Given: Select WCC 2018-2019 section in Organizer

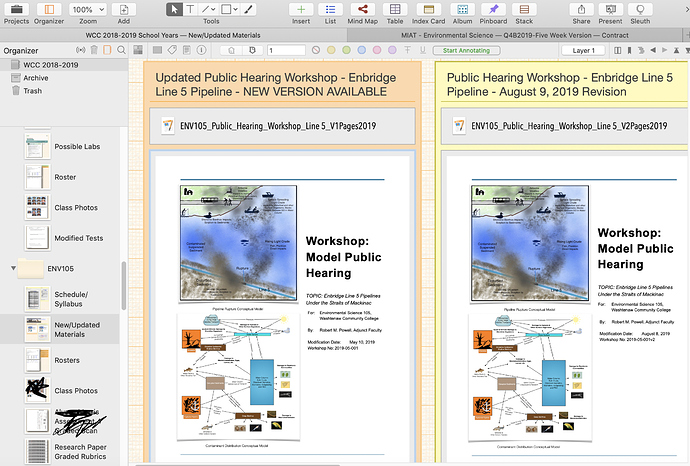Looking at the screenshot, I should click(64, 65).
